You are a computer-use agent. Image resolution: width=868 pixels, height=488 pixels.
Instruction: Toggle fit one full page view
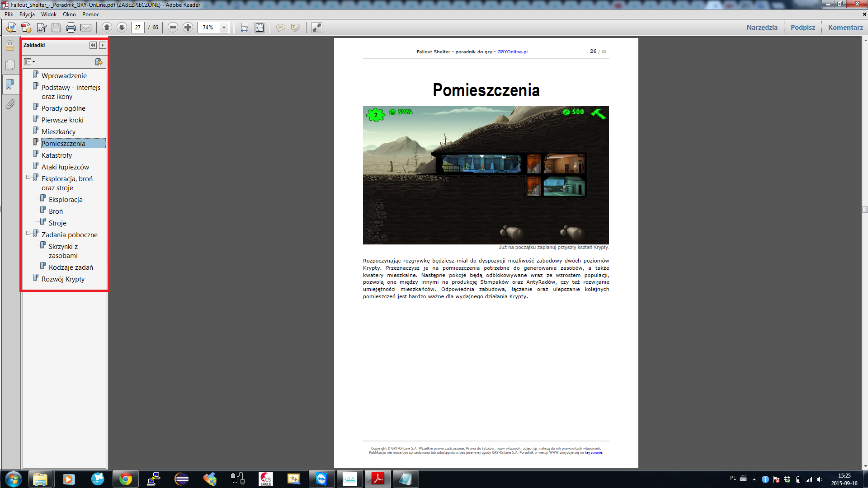pos(259,28)
